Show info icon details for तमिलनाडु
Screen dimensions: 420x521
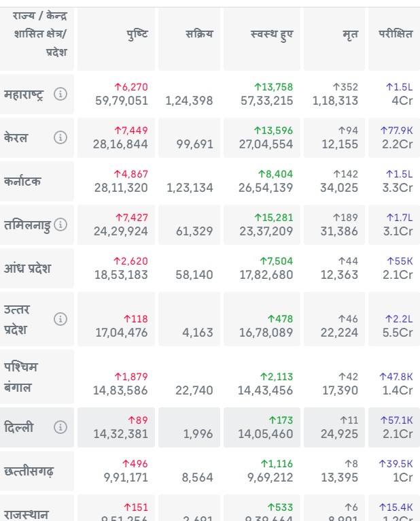click(60, 224)
